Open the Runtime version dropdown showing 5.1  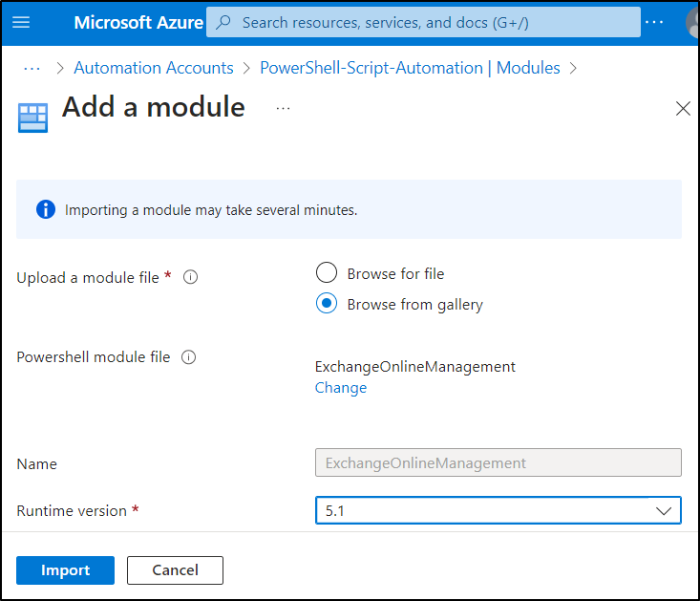pos(498,510)
